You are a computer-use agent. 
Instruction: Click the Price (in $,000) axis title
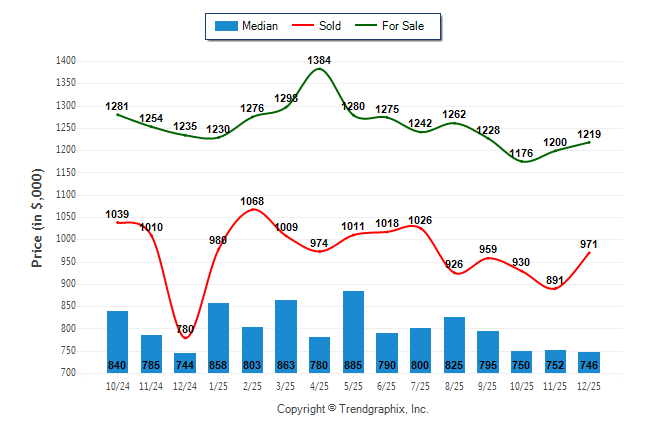[x=37, y=217]
